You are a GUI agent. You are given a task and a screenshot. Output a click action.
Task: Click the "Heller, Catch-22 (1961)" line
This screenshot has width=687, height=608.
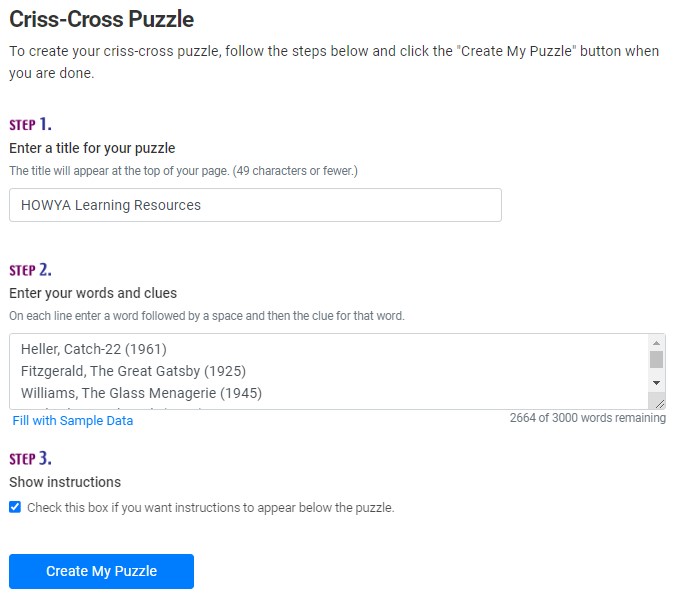(93, 349)
